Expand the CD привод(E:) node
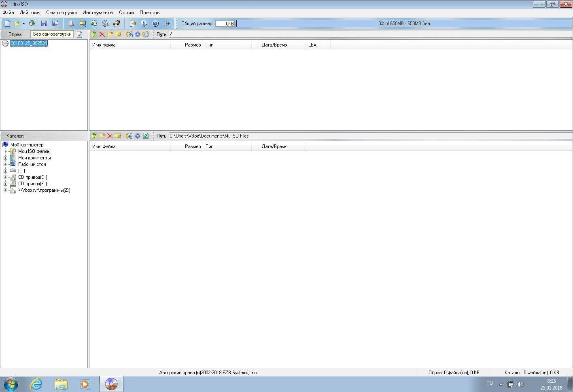This screenshot has height=392, width=573. [x=6, y=184]
